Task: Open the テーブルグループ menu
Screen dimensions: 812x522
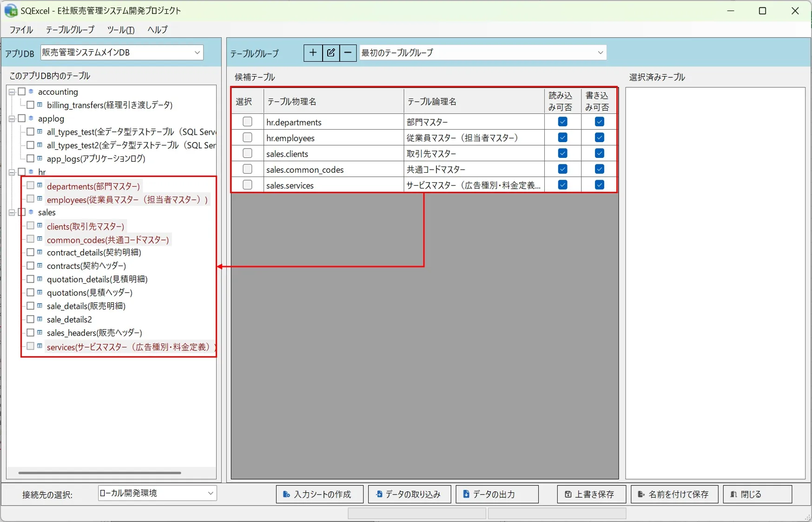Action: click(70, 30)
